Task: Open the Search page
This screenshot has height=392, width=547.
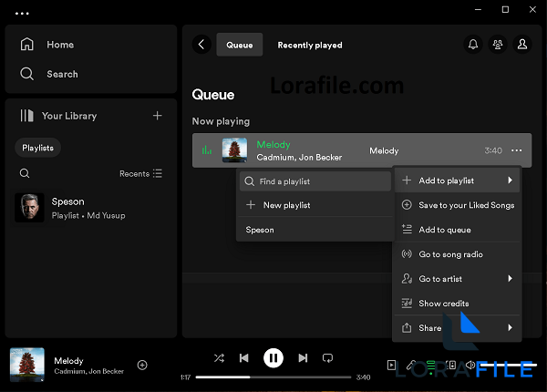Action: tap(49, 74)
